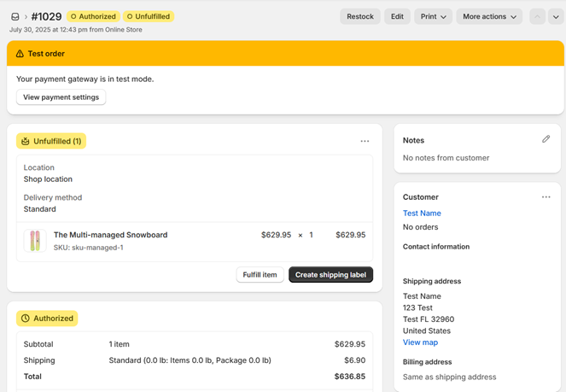Open the More actions dropdown
The width and height of the screenshot is (566, 392).
[489, 16]
